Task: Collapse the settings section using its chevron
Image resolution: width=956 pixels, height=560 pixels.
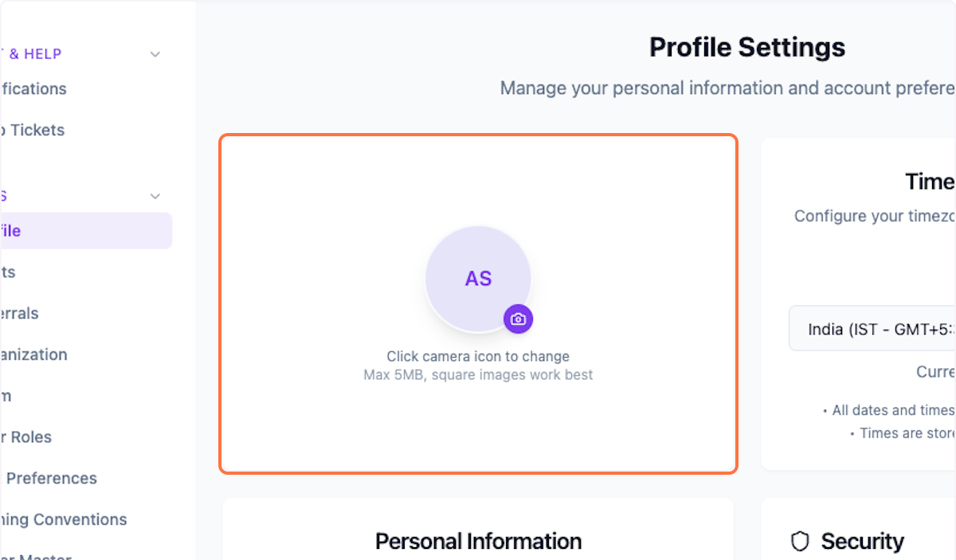Action: click(x=155, y=195)
